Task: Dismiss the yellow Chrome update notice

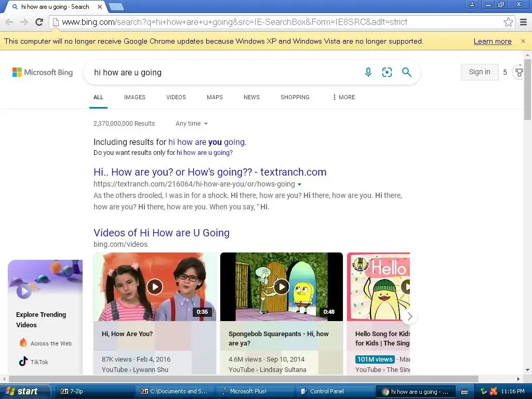Action: [x=523, y=41]
